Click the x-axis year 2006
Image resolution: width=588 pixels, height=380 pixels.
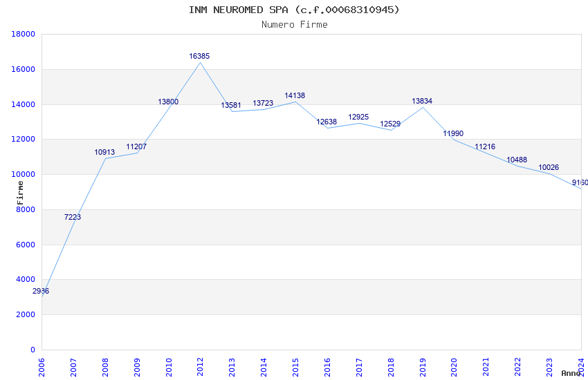point(42,367)
